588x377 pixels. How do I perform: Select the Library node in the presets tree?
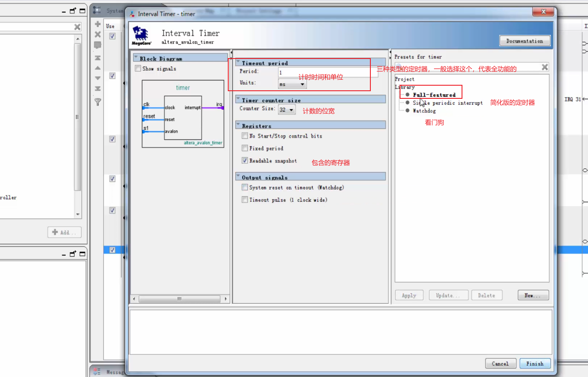405,87
